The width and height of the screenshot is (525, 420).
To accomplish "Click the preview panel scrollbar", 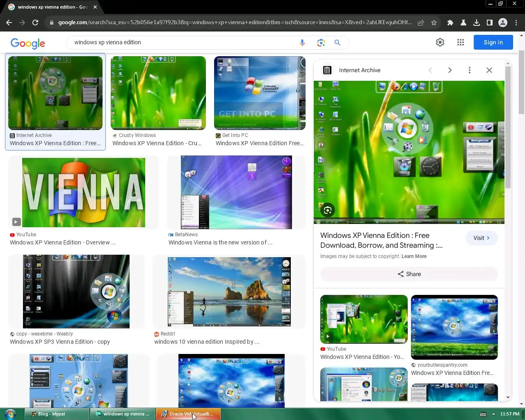I will (508, 127).
